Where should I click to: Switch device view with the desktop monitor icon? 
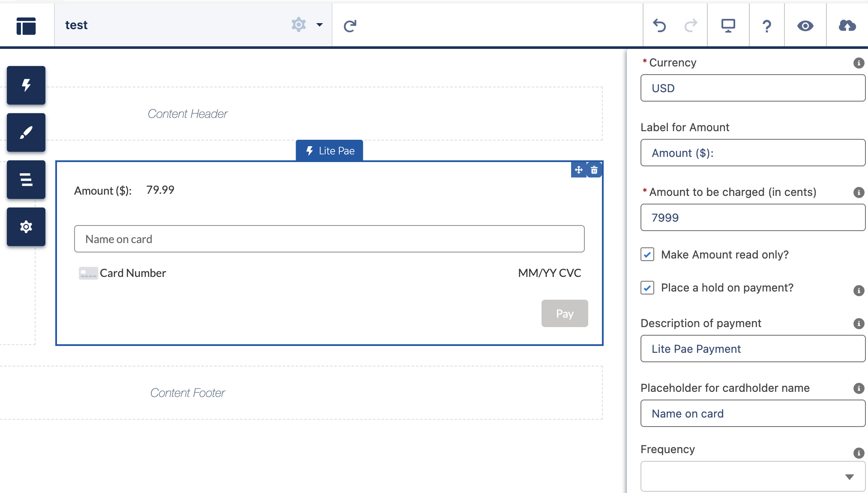(728, 26)
